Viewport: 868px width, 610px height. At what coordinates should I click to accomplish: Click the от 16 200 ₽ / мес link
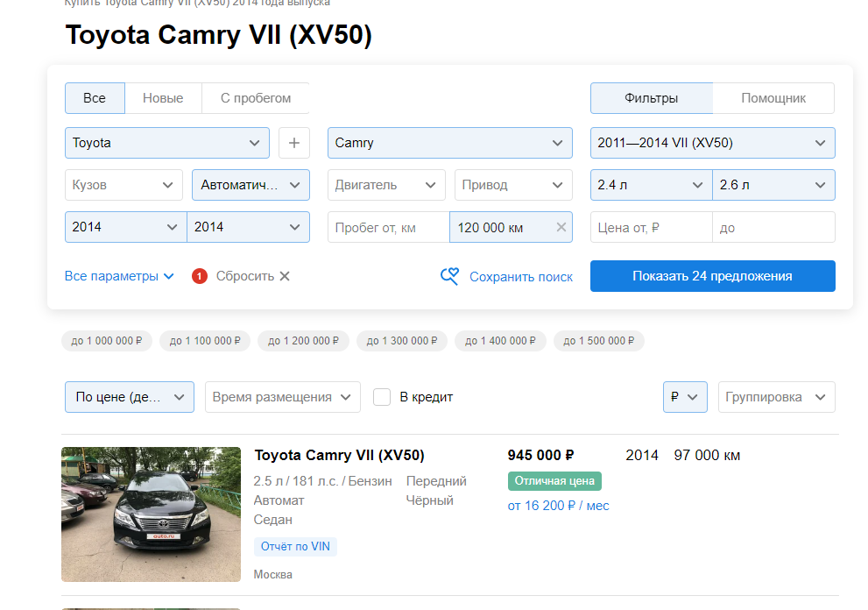click(558, 506)
